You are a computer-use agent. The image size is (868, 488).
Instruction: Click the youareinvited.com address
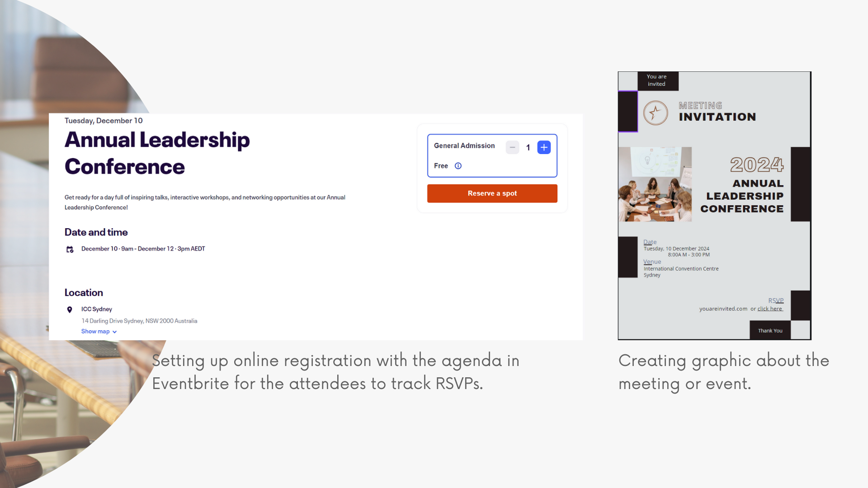[723, 309]
